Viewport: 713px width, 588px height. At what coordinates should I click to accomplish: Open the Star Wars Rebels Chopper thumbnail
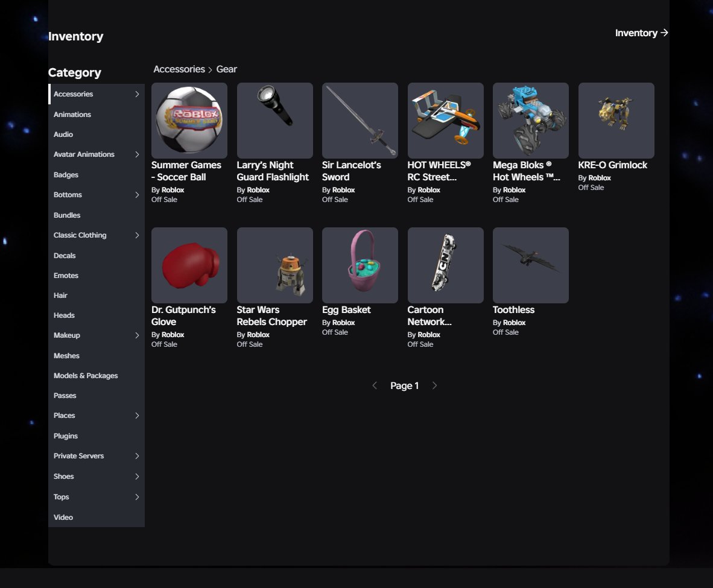point(274,265)
